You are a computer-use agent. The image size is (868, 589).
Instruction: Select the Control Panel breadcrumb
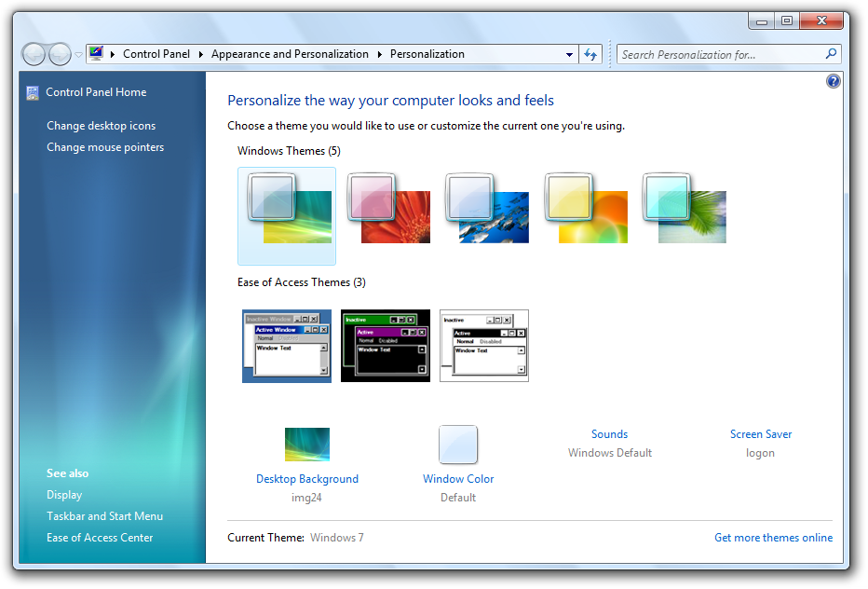[x=156, y=54]
